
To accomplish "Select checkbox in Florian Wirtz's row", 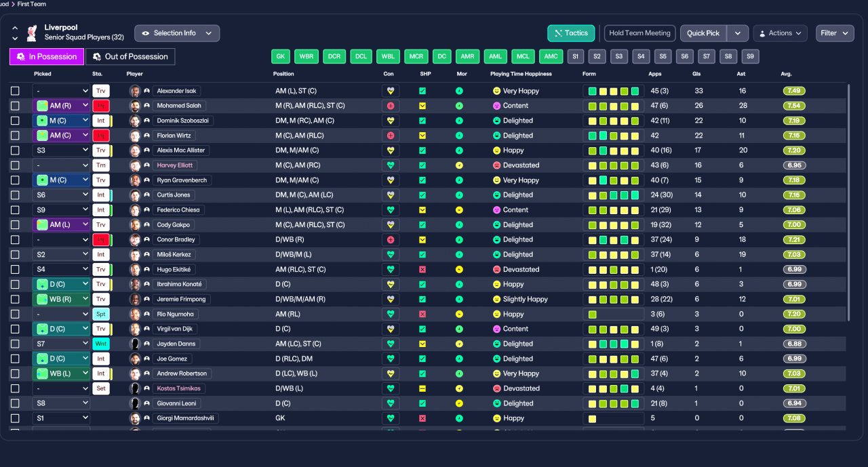I will pyautogui.click(x=15, y=136).
